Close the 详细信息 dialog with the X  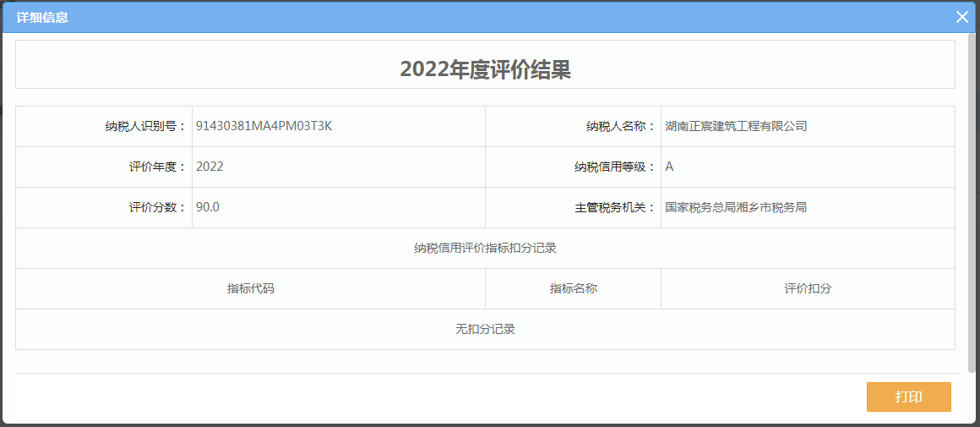(x=961, y=17)
